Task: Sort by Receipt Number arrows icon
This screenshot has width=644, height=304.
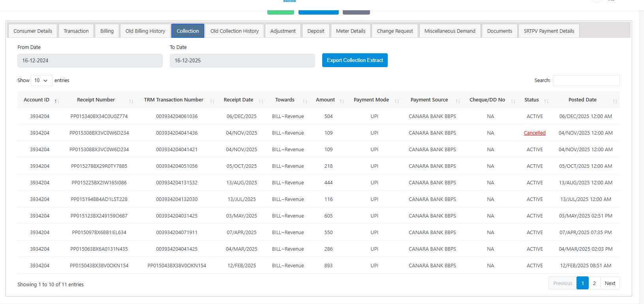Action: pyautogui.click(x=131, y=101)
